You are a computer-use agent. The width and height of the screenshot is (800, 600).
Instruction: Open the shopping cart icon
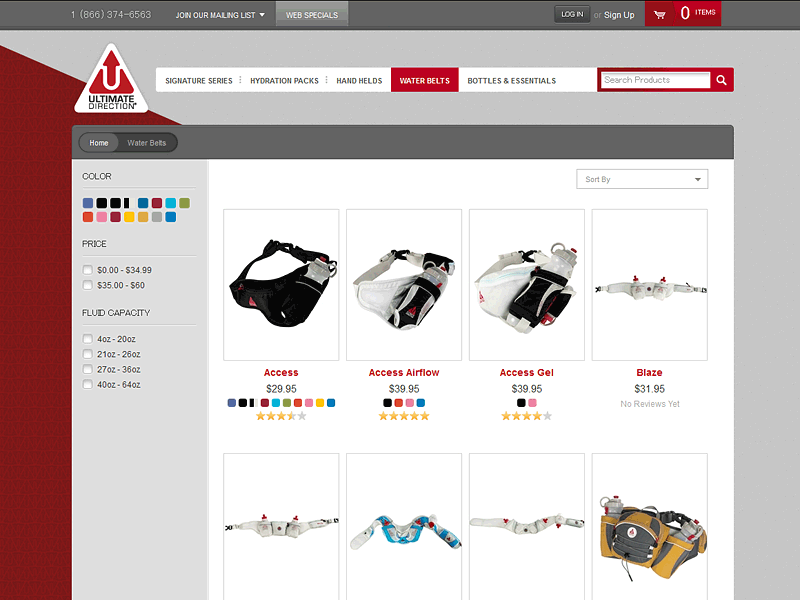pyautogui.click(x=659, y=14)
